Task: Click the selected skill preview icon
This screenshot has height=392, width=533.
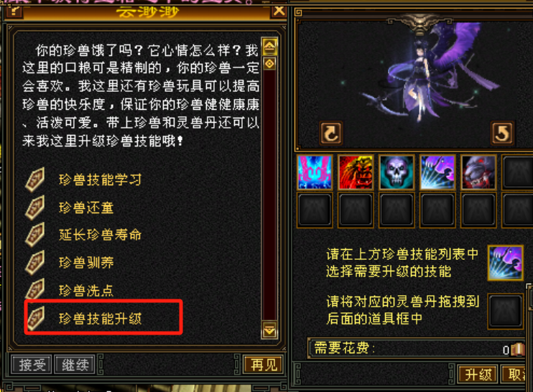Action: coord(506,263)
